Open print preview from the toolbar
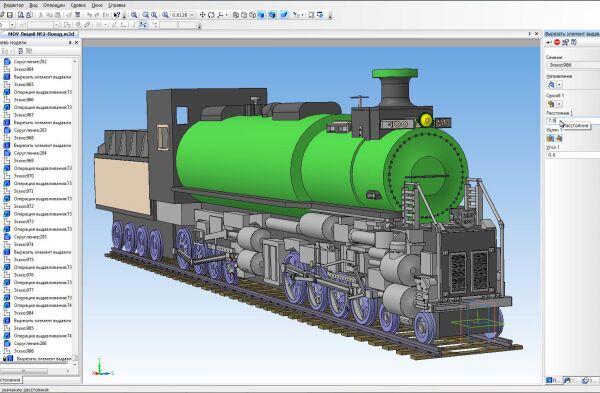Viewport: 600px width, 393px height. coord(21,15)
